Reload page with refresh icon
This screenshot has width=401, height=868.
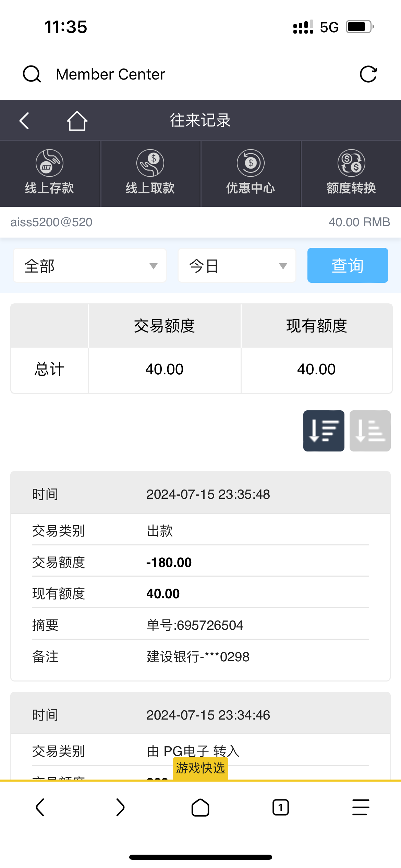pyautogui.click(x=368, y=74)
